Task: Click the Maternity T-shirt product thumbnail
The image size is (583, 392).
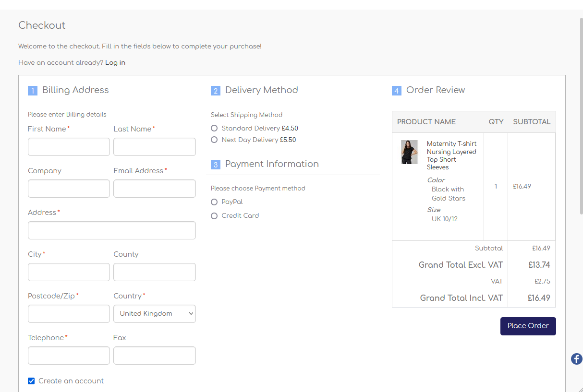Action: 409,152
